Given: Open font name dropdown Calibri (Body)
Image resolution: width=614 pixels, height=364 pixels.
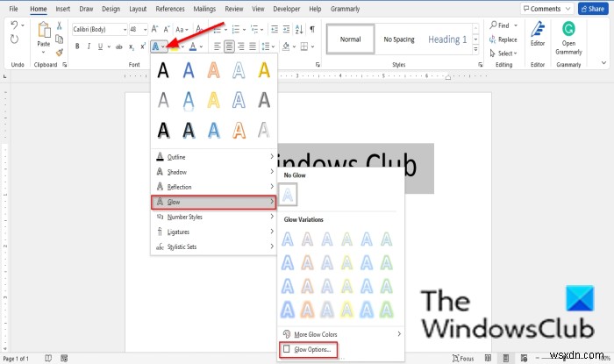Looking at the screenshot, I should pos(125,29).
